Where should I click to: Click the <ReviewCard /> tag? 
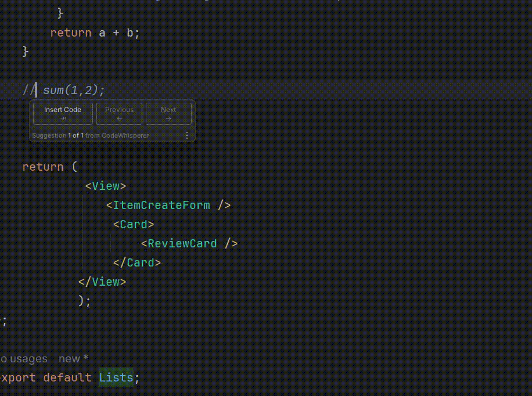pos(189,244)
